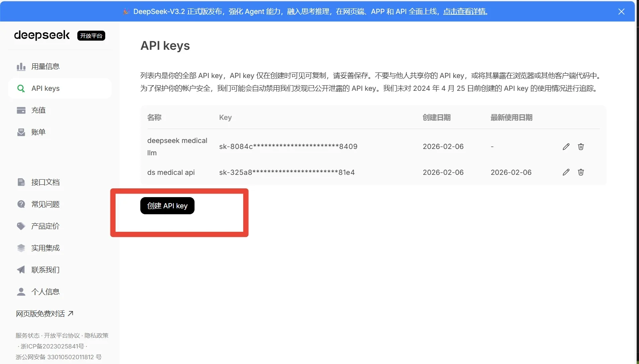
Task: Click the 个人信息 person icon
Action: pos(21,292)
